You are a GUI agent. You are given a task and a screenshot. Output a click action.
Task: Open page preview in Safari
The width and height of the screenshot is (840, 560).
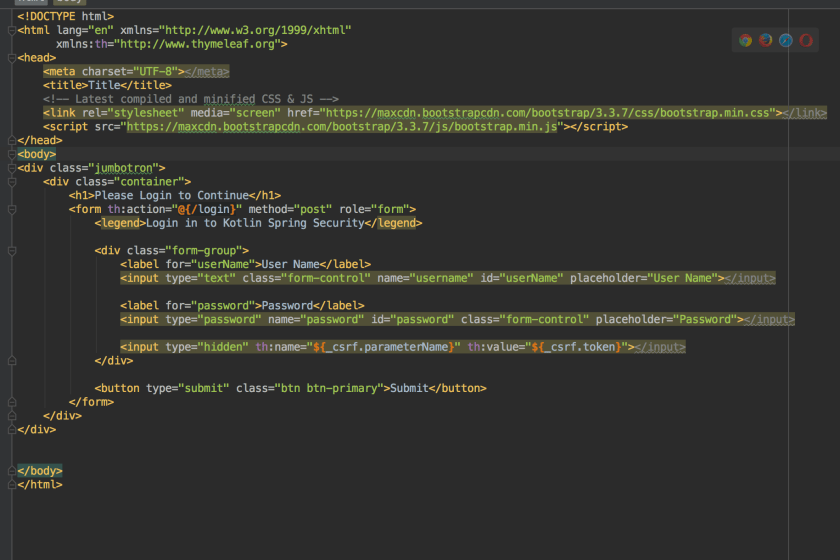(x=786, y=40)
